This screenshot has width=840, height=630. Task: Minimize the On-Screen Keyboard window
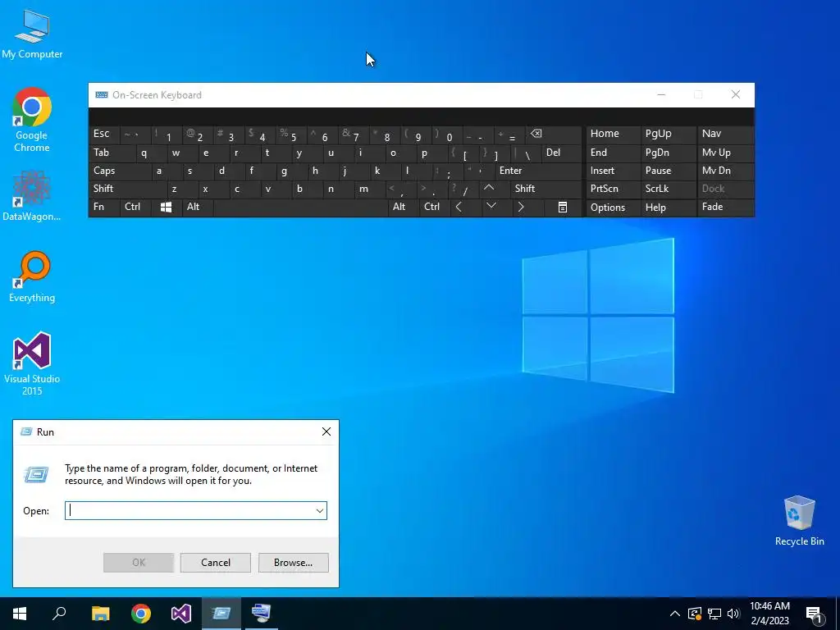click(x=661, y=95)
